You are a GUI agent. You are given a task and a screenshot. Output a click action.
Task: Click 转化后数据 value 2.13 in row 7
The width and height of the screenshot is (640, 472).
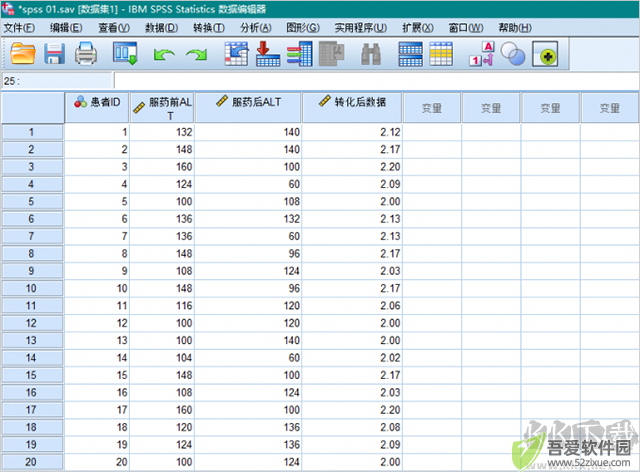[x=352, y=236]
